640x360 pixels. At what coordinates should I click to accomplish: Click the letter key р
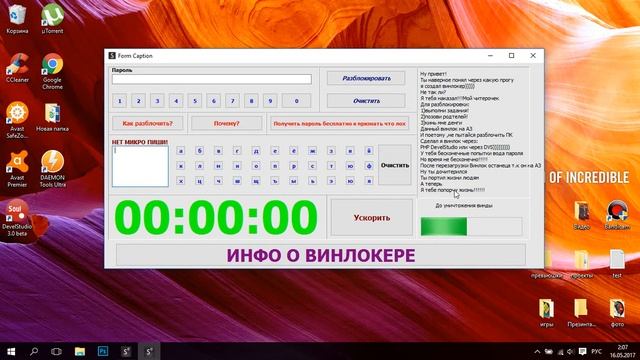(x=293, y=166)
